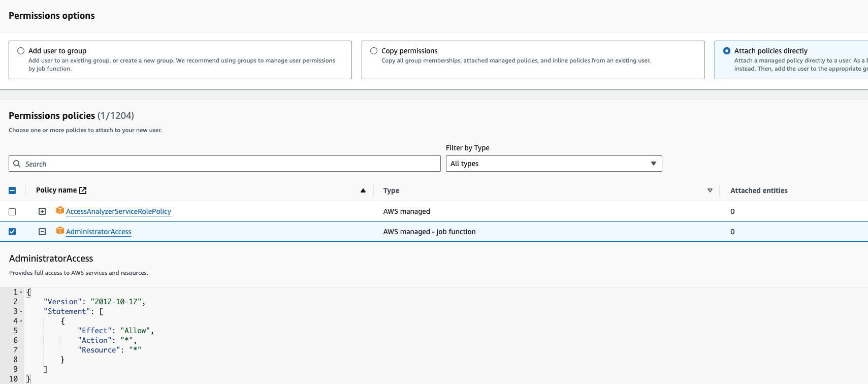The image size is (868, 384).
Task: Click the "Version": "2012-10-17" JSON line
Action: [x=94, y=302]
